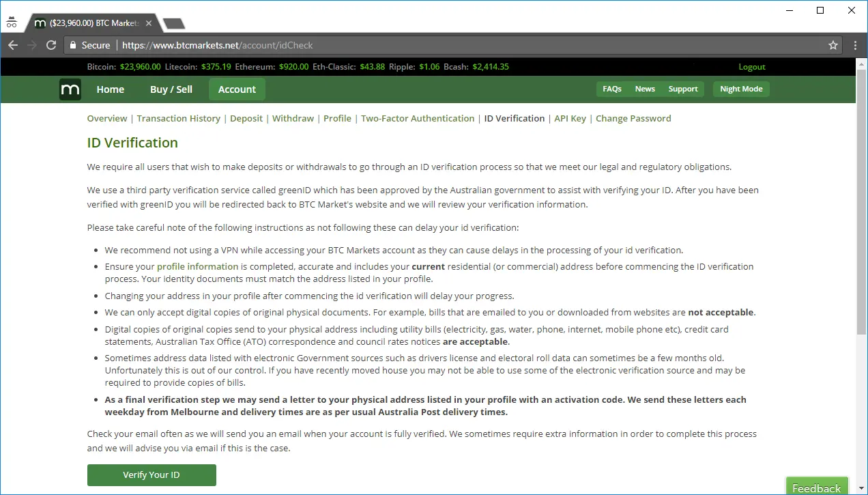The width and height of the screenshot is (868, 495).
Task: Click the browser forward arrow
Action: pyautogui.click(x=32, y=45)
